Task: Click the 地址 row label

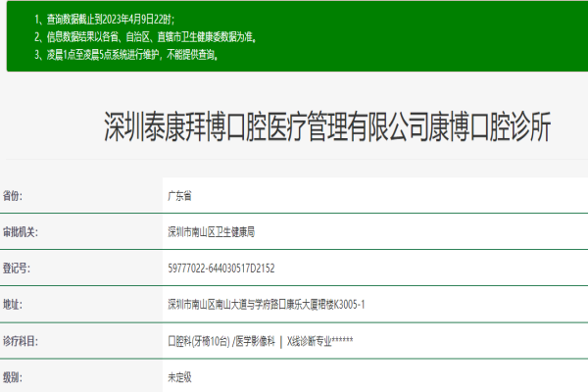Action: point(14,304)
